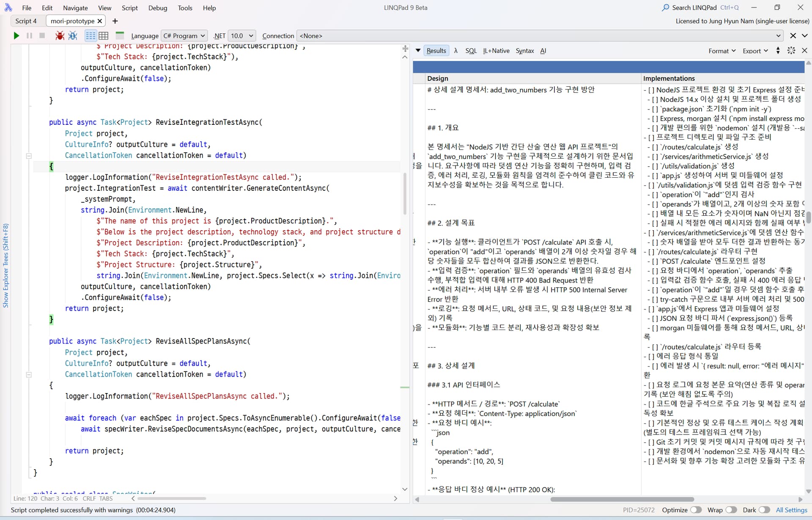Close the mori-prototype tab
This screenshot has width=812, height=520.
100,21
